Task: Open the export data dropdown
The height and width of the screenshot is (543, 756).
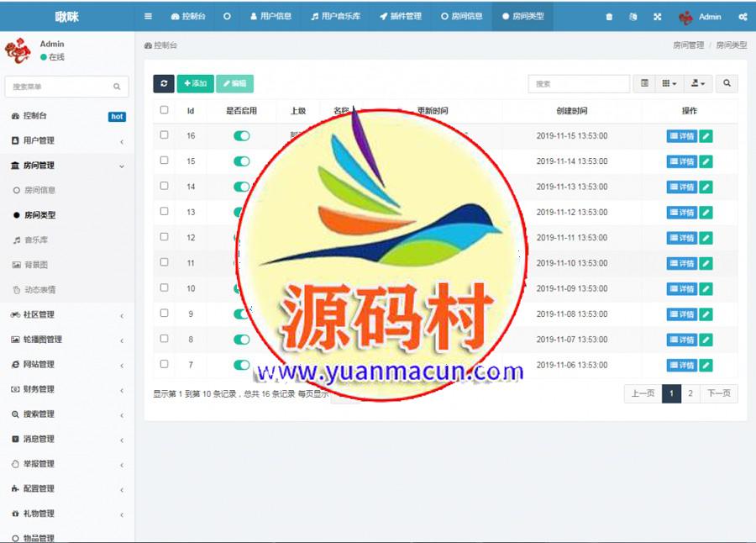Action: coord(697,83)
